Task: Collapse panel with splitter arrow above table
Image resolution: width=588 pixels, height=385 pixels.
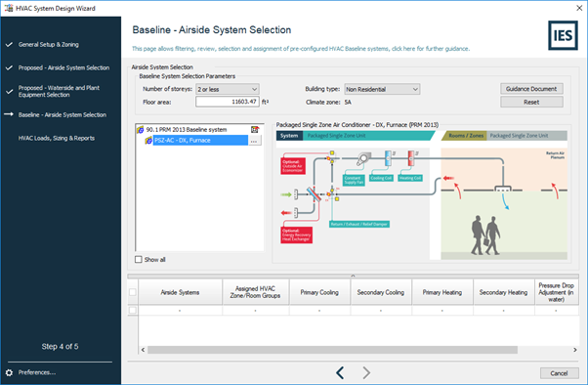Action: (353, 276)
